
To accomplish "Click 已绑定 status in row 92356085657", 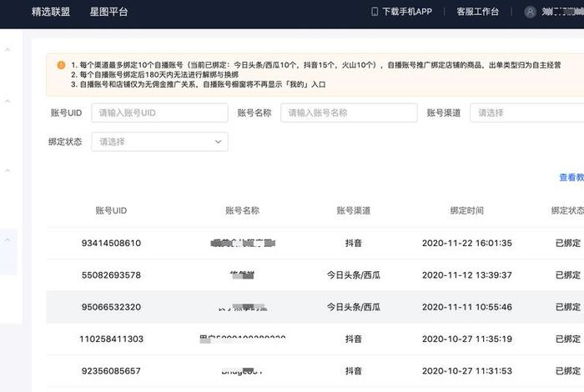I will [x=568, y=371].
